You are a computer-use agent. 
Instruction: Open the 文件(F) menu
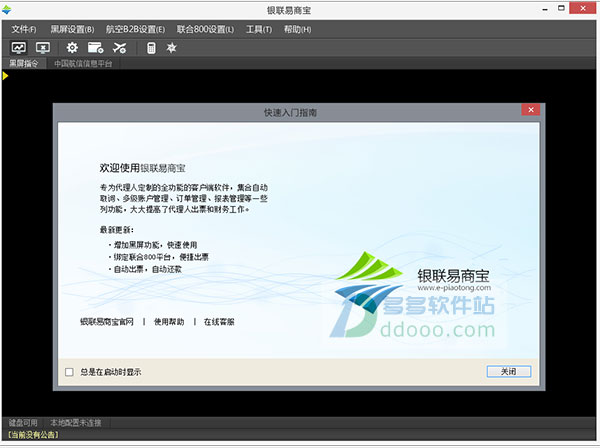point(24,29)
